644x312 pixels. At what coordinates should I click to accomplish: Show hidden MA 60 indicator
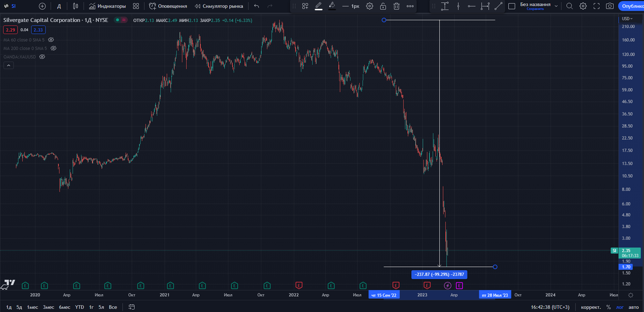(51, 40)
